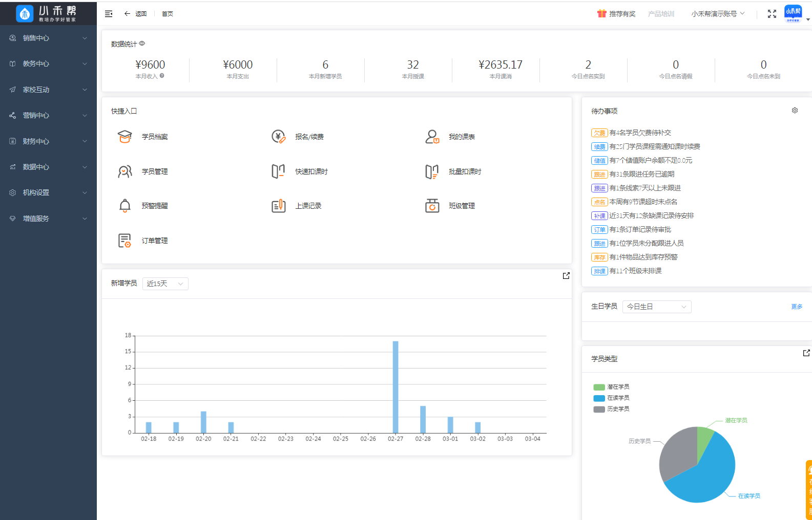Select 家校互动 in sidebar

point(48,90)
